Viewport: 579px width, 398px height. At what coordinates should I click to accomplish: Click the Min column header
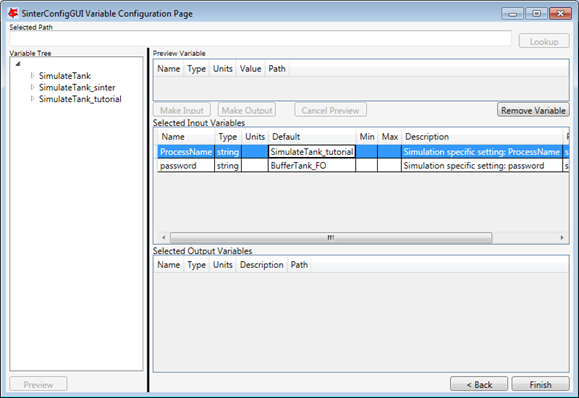tap(367, 137)
